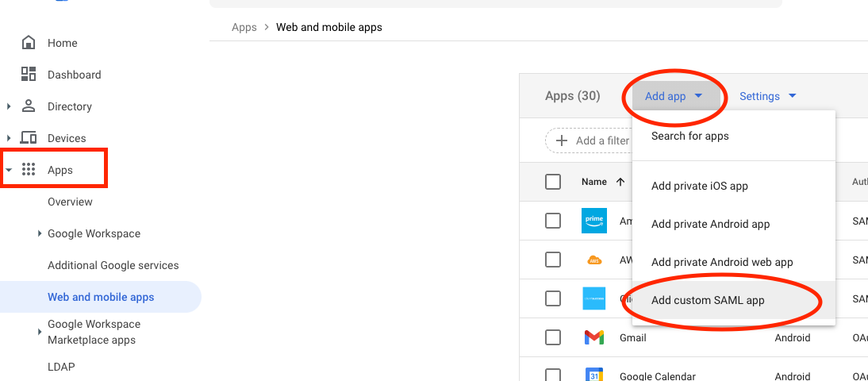868x381 pixels.
Task: Click the Apps (30) table title
Action: click(572, 96)
